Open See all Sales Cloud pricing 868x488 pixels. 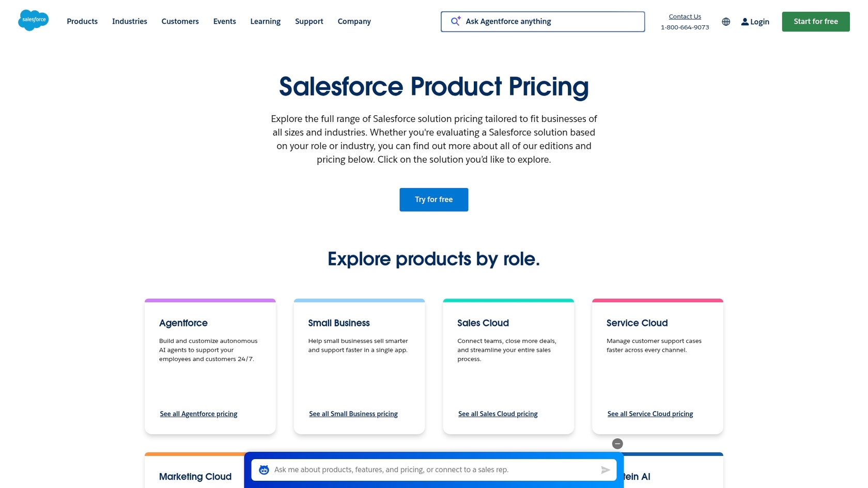coord(498,414)
